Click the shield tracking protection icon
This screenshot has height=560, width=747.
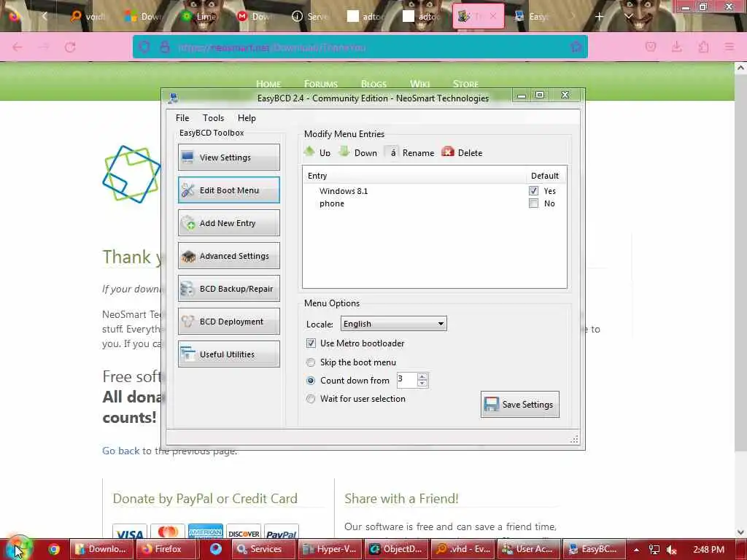[144, 47]
